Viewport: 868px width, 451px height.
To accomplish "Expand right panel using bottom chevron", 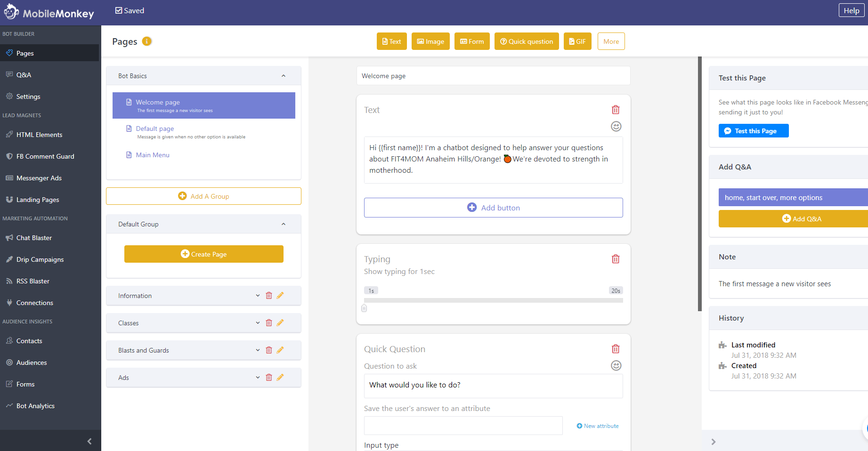I will pos(714,442).
